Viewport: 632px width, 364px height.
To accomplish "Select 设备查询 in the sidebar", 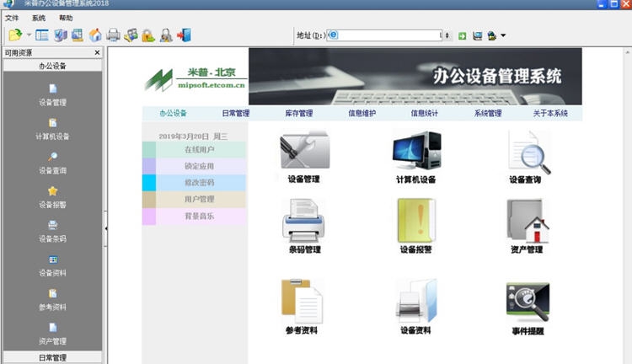I will [x=52, y=163].
